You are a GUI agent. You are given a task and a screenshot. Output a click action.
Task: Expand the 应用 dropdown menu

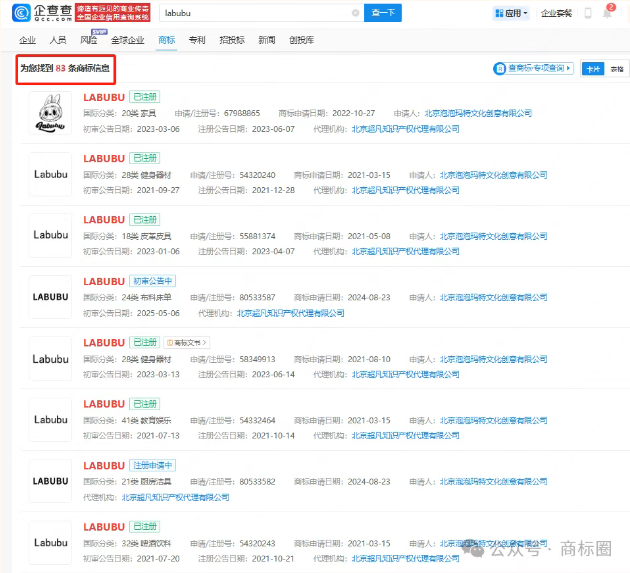(513, 14)
